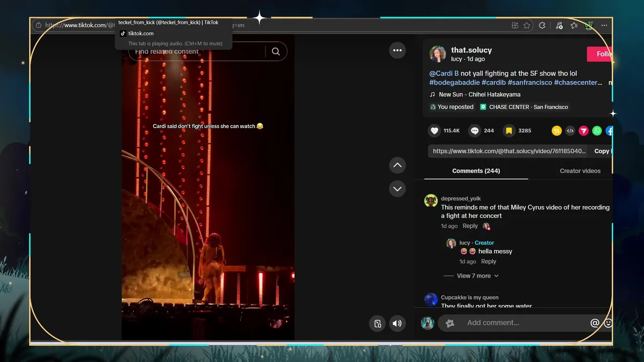Switch to the Creator videos tab
This screenshot has height=362, width=644.
(580, 171)
